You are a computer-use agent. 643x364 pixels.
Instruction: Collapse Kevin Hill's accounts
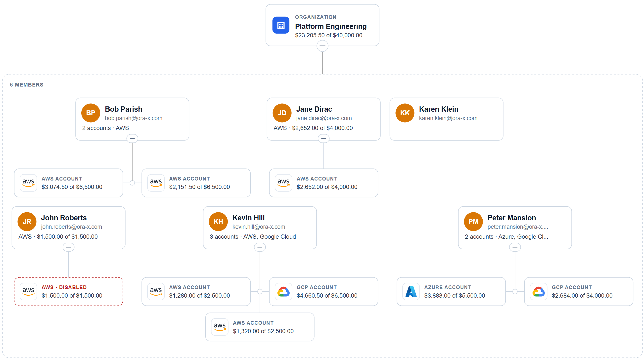(x=260, y=247)
